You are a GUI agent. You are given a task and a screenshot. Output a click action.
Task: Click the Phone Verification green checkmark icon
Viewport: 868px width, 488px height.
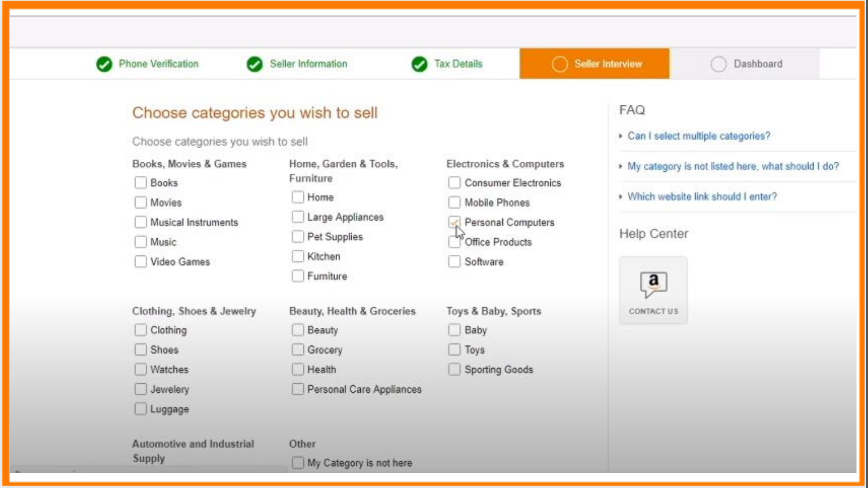click(x=104, y=64)
